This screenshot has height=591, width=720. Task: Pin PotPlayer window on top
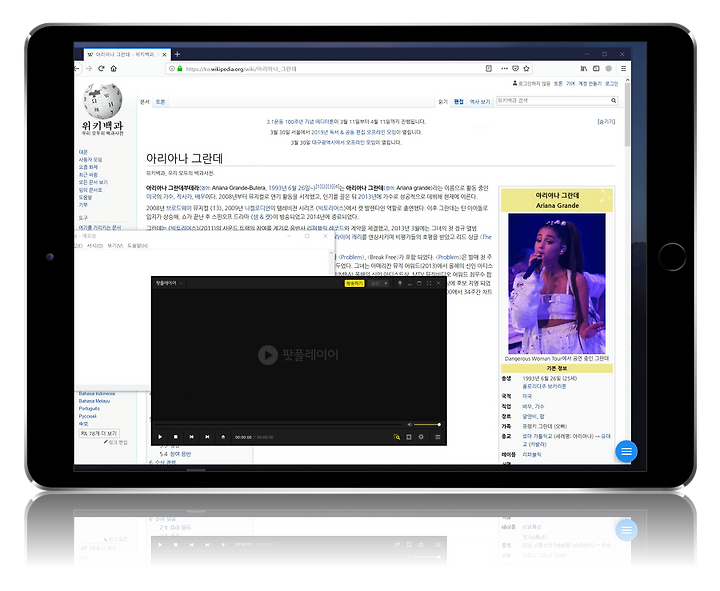pos(399,283)
